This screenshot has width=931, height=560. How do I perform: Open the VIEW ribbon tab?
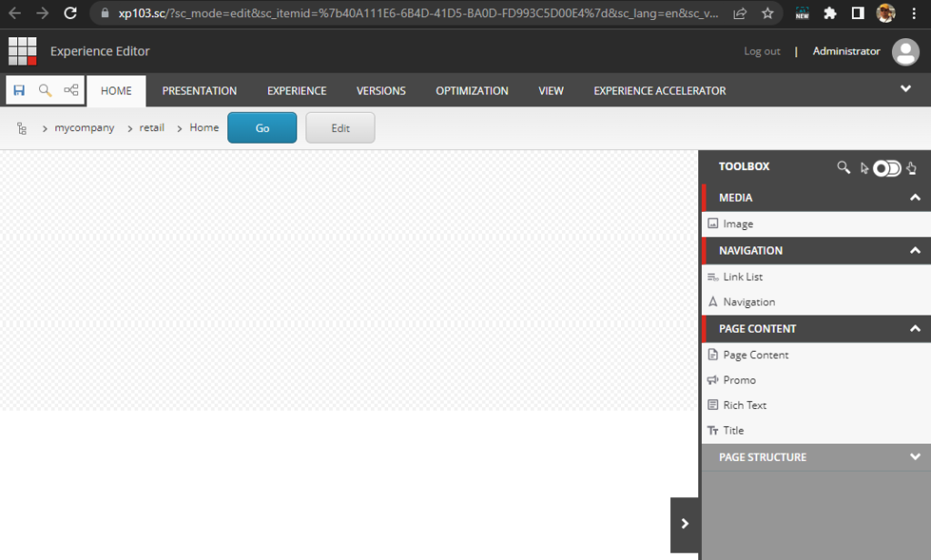point(551,91)
